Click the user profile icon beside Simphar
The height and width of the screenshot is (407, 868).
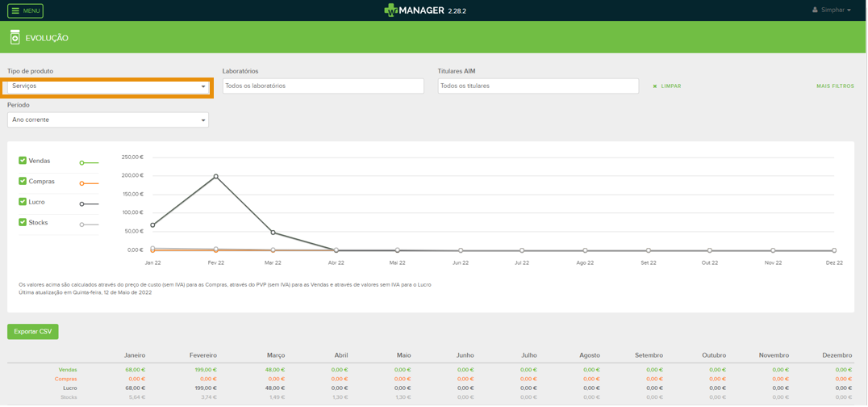[815, 10]
